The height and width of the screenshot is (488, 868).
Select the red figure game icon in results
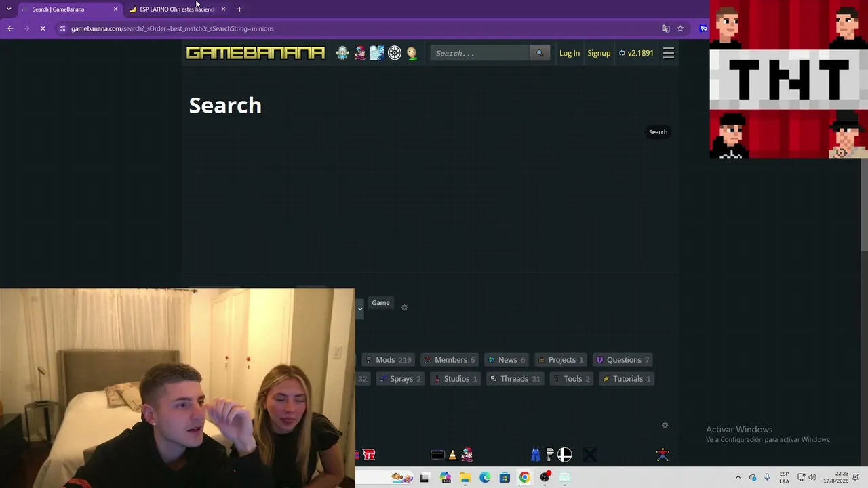(x=663, y=455)
